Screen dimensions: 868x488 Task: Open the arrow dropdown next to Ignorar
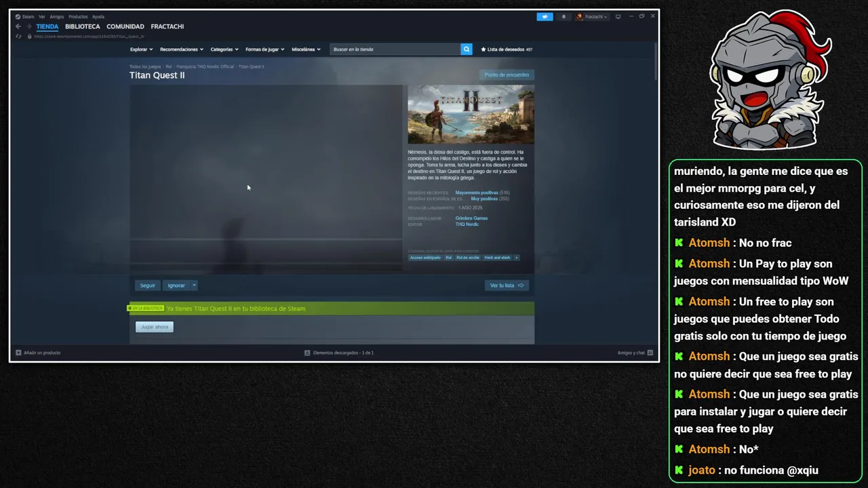pyautogui.click(x=194, y=285)
